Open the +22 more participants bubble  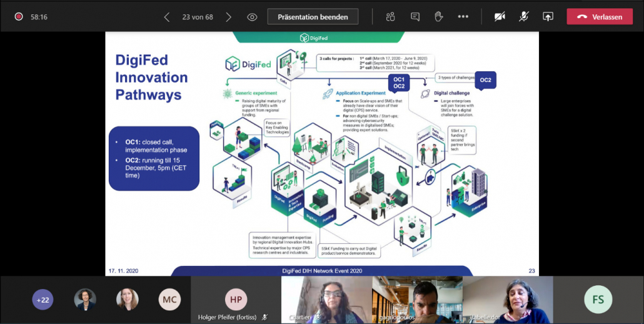43,300
